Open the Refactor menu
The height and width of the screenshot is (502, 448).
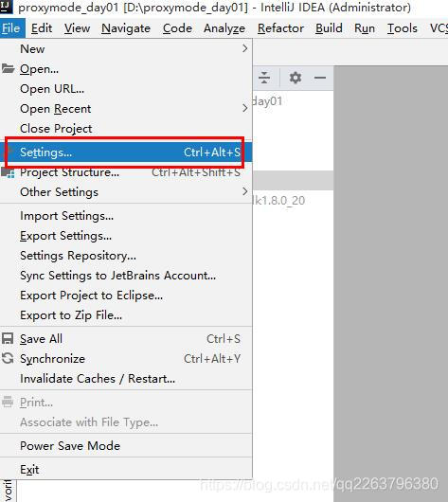tap(280, 28)
